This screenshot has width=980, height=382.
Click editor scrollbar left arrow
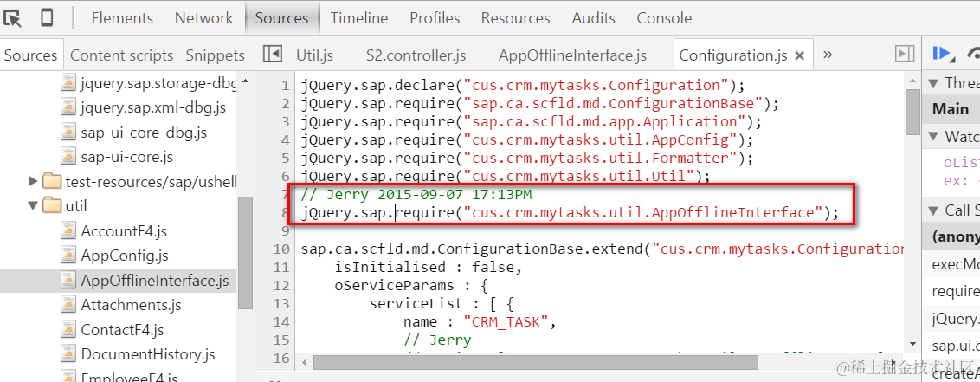click(x=304, y=362)
